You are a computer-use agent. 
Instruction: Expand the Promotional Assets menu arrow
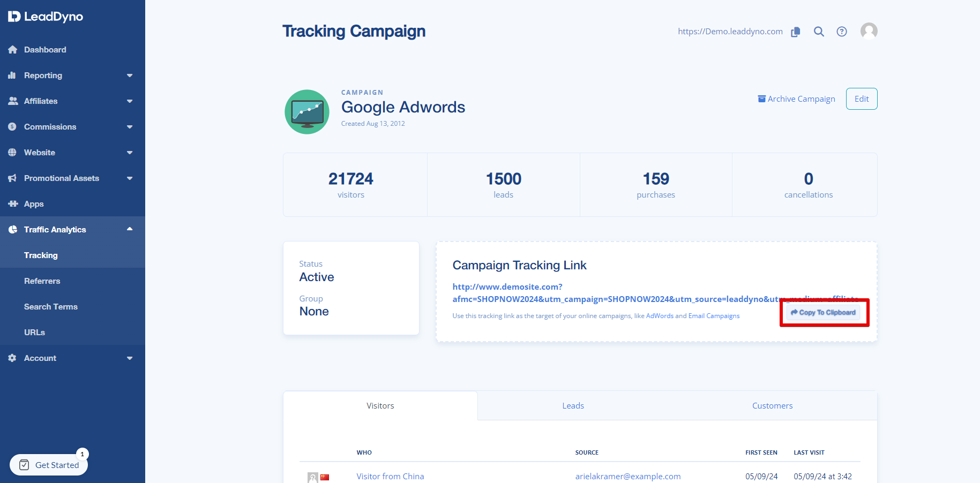(130, 178)
